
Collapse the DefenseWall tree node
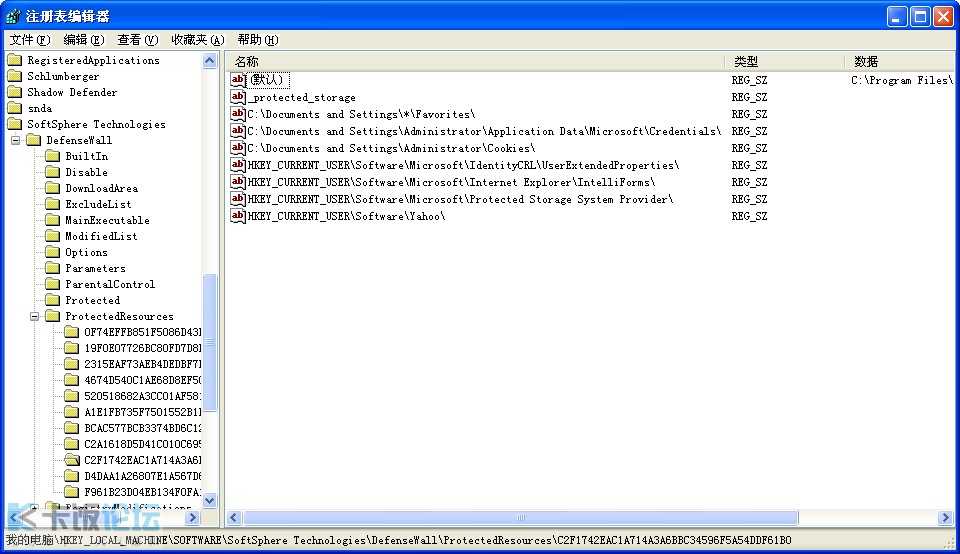click(x=16, y=140)
